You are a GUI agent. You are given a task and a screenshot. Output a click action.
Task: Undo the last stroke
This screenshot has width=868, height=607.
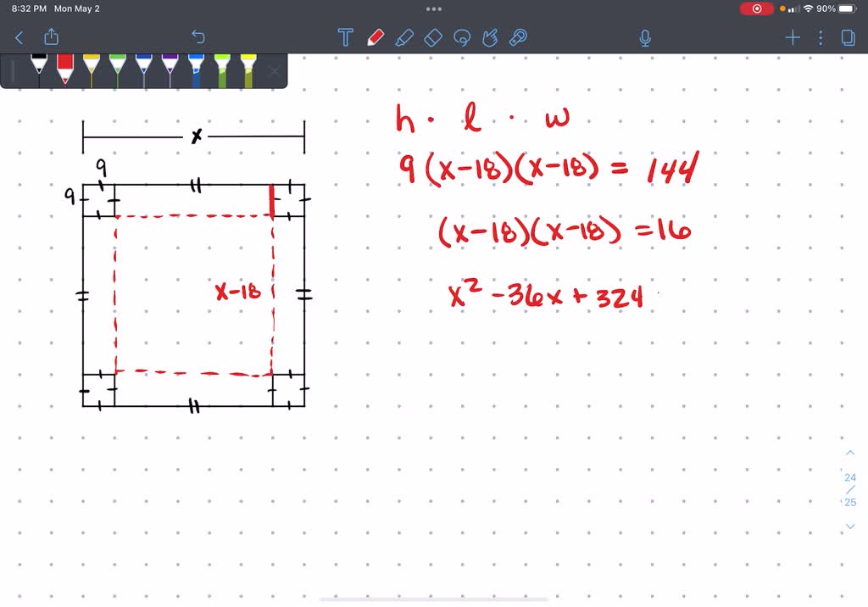point(198,36)
